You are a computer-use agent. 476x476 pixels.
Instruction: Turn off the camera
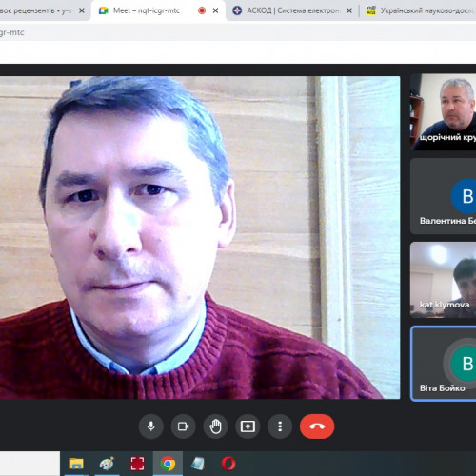183,426
